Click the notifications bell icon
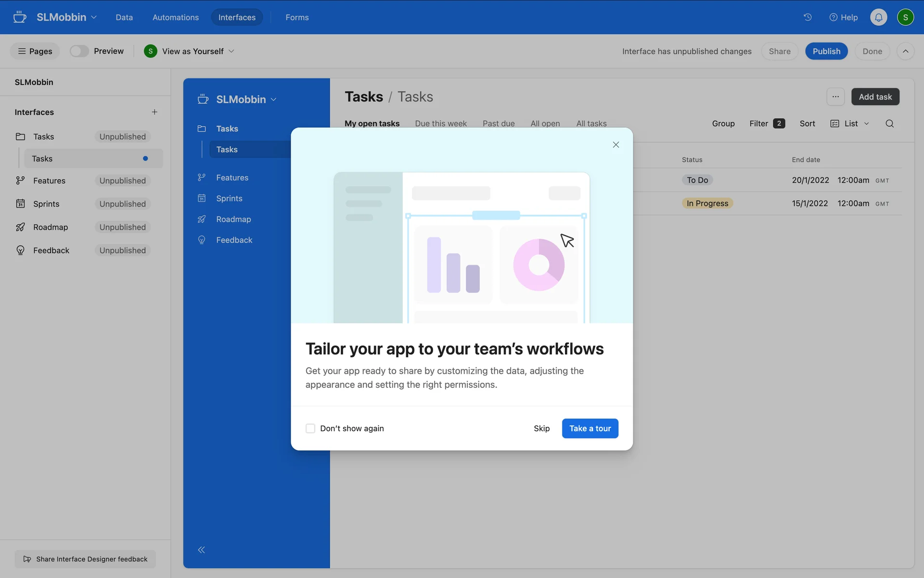 point(878,17)
